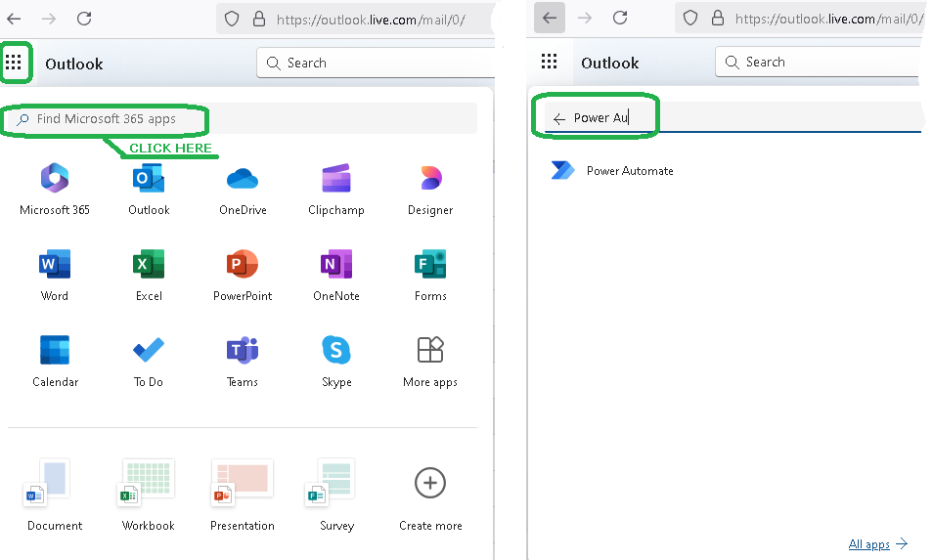Open the Forms app
This screenshot has height=560, width=933.
[x=430, y=276]
